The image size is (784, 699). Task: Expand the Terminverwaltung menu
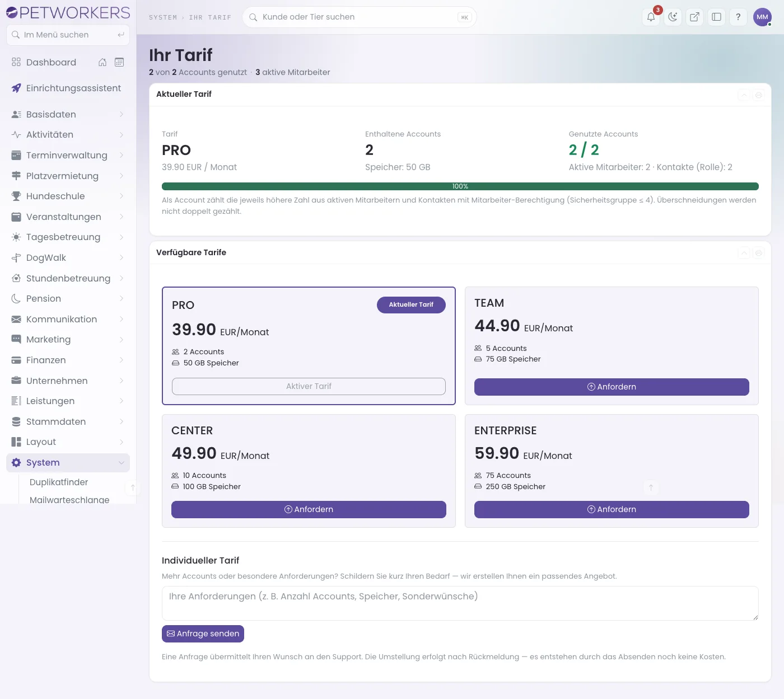point(68,155)
